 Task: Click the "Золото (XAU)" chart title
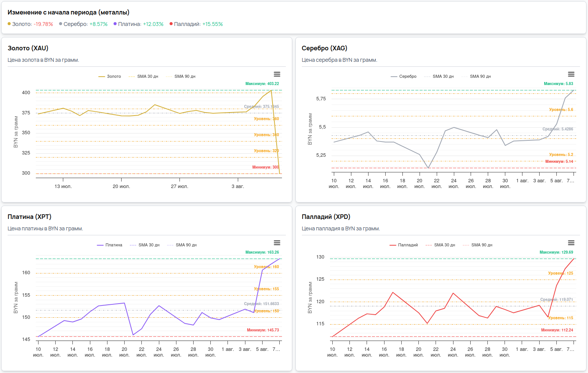(28, 48)
